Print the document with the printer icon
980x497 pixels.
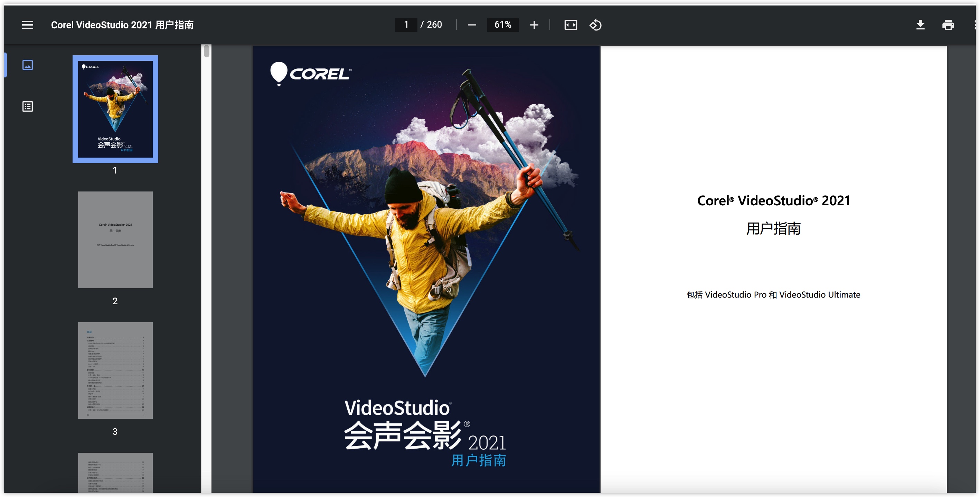pyautogui.click(x=948, y=25)
